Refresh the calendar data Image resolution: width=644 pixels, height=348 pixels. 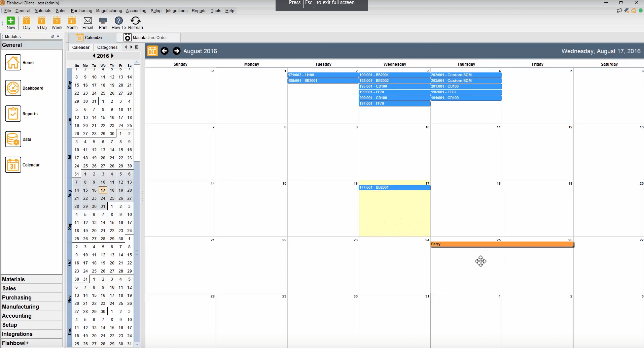tap(135, 23)
